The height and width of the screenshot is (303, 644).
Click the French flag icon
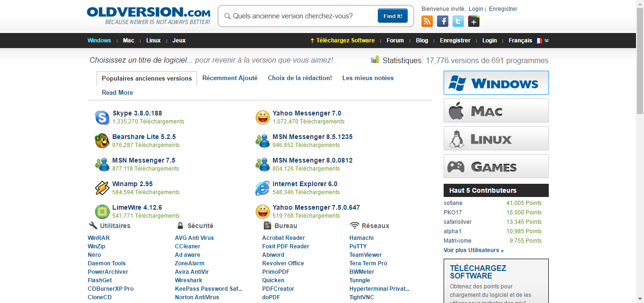point(539,41)
